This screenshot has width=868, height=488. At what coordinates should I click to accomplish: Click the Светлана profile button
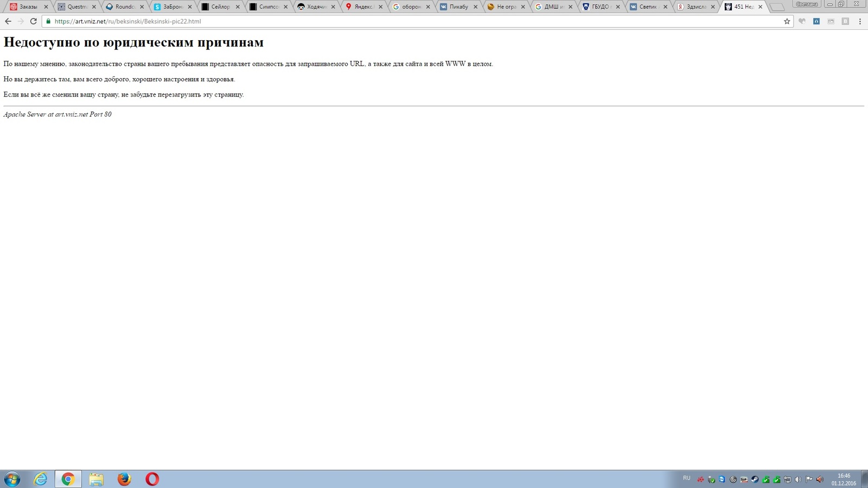click(807, 4)
